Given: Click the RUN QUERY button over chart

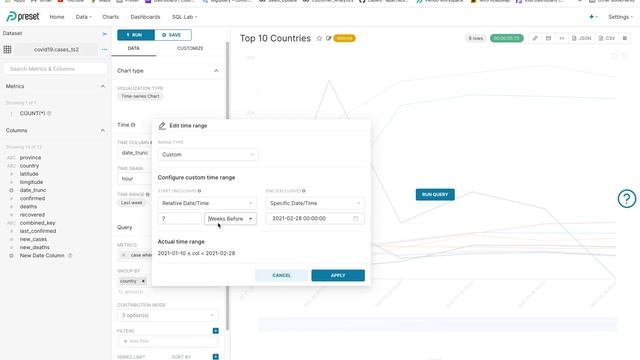Looking at the screenshot, I should (435, 195).
